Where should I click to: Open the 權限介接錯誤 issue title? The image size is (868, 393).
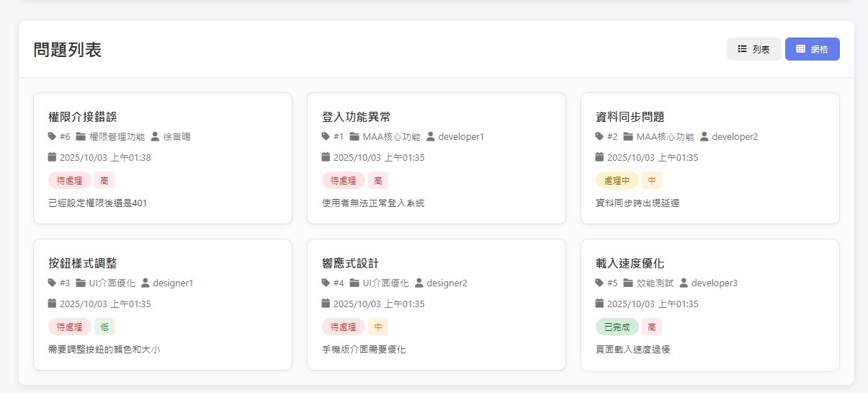tap(78, 117)
